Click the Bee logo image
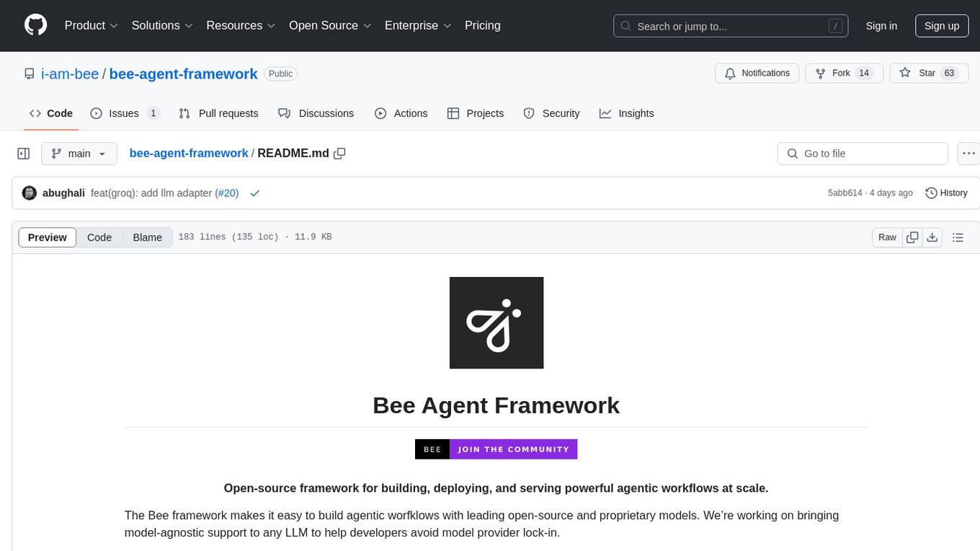 496,322
